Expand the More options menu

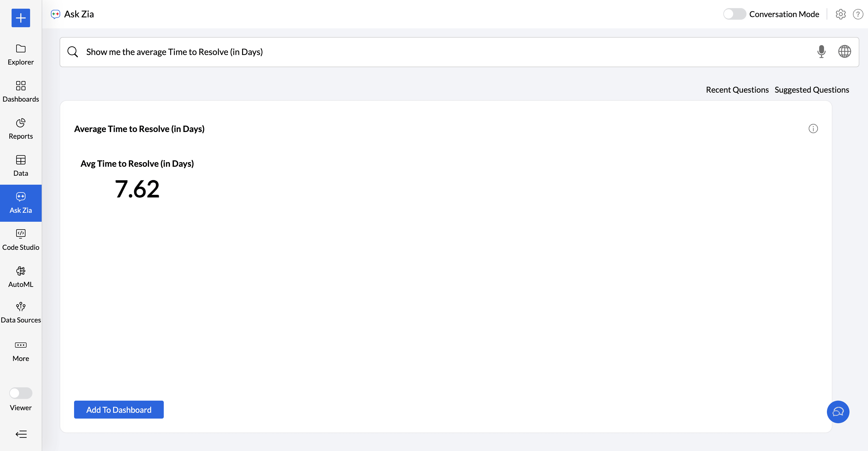[21, 351]
